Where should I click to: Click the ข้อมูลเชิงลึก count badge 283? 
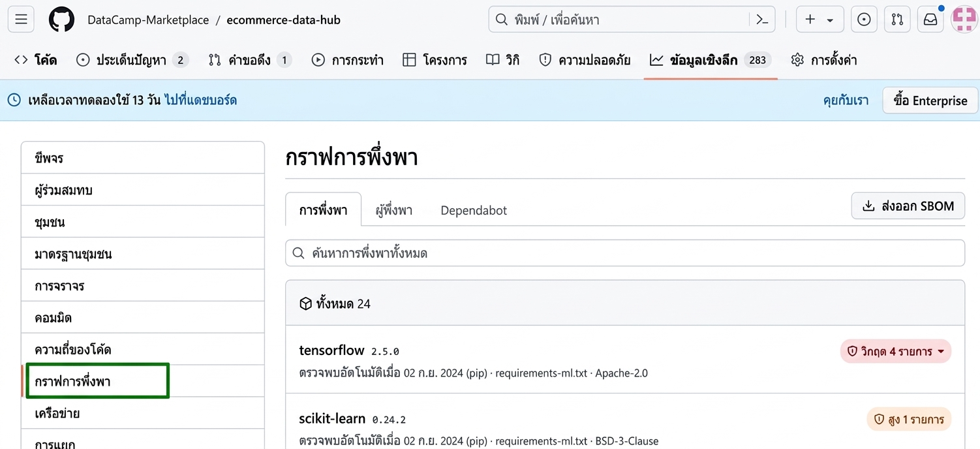coord(758,60)
